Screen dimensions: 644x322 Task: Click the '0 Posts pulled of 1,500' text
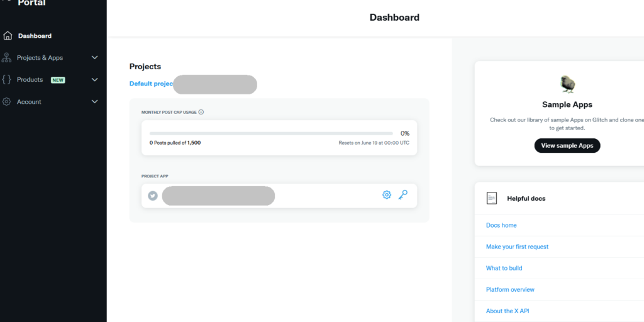point(175,143)
